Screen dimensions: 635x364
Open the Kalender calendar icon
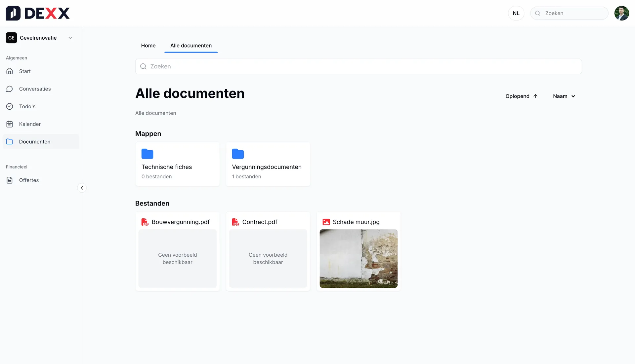[10, 124]
